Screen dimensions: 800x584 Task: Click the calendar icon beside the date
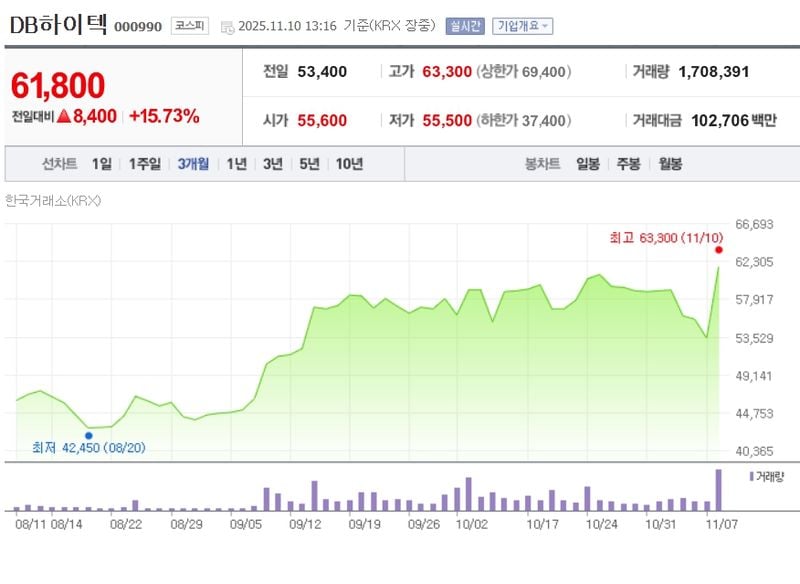(227, 27)
